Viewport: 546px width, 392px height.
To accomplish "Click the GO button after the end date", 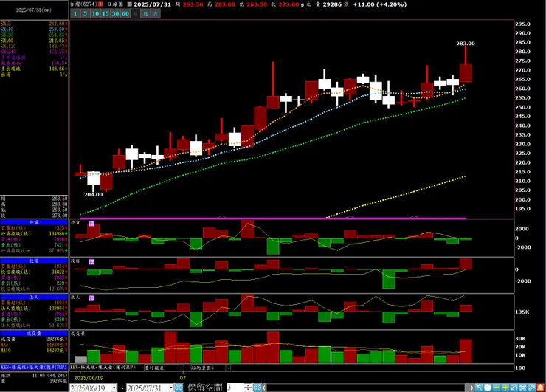I will point(179,388).
